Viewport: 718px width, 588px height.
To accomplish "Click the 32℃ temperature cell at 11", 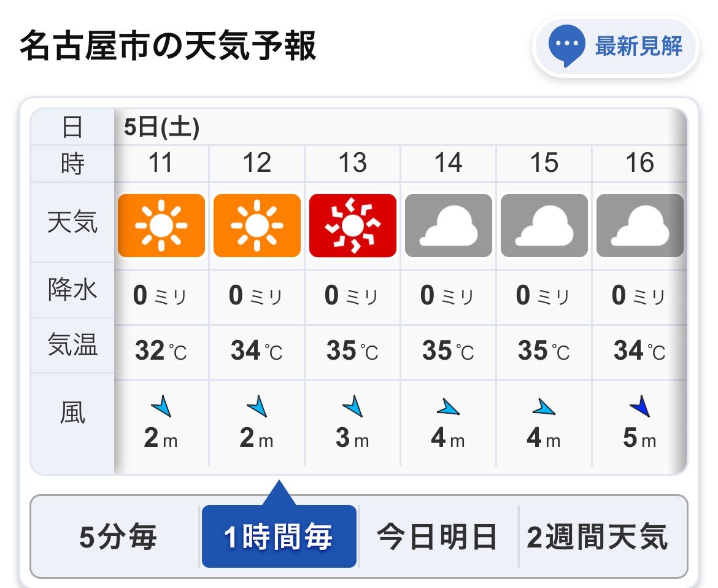I will [x=161, y=351].
